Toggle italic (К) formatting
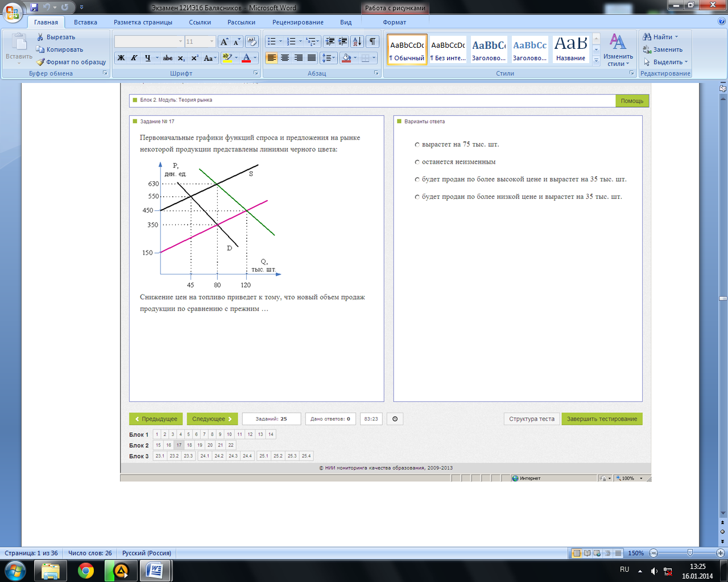The height and width of the screenshot is (582, 728). tap(134, 58)
